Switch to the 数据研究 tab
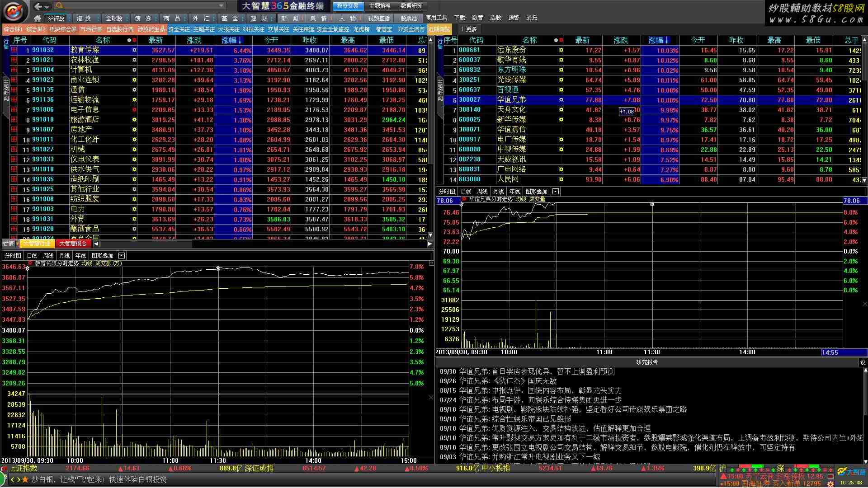This screenshot has width=868, height=488. tap(411, 6)
